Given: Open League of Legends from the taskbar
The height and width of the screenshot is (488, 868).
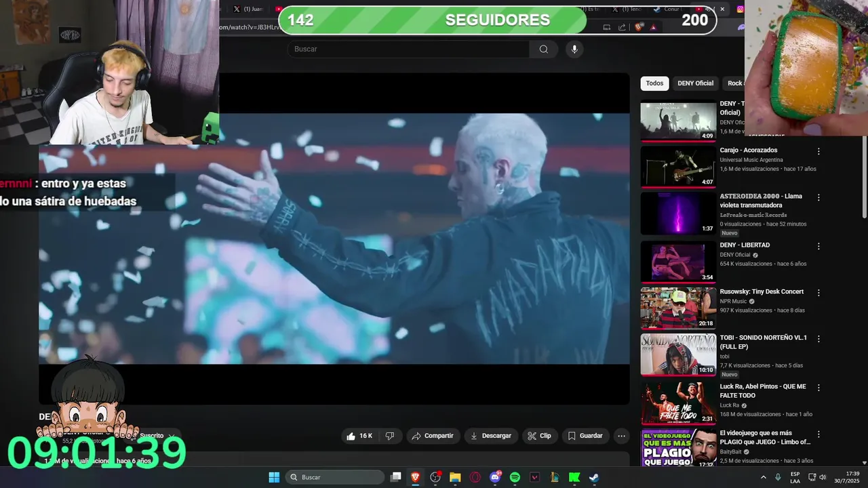Looking at the screenshot, I should 555,477.
